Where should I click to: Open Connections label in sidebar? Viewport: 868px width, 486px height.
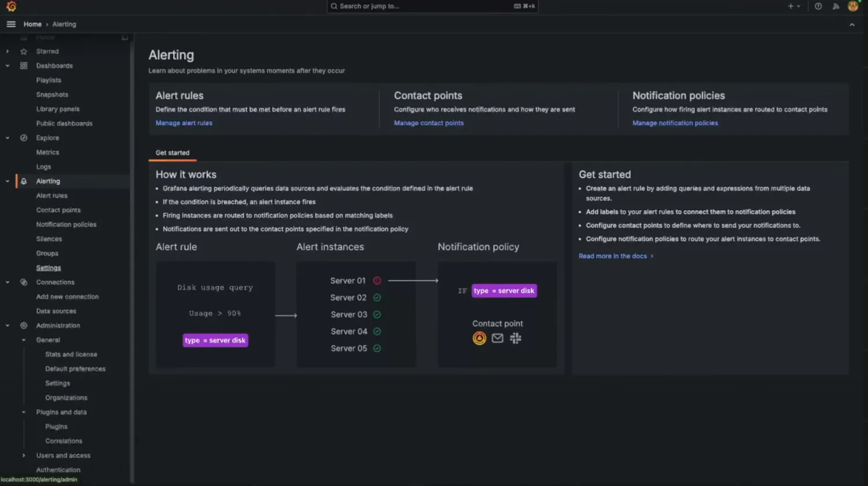tap(56, 283)
